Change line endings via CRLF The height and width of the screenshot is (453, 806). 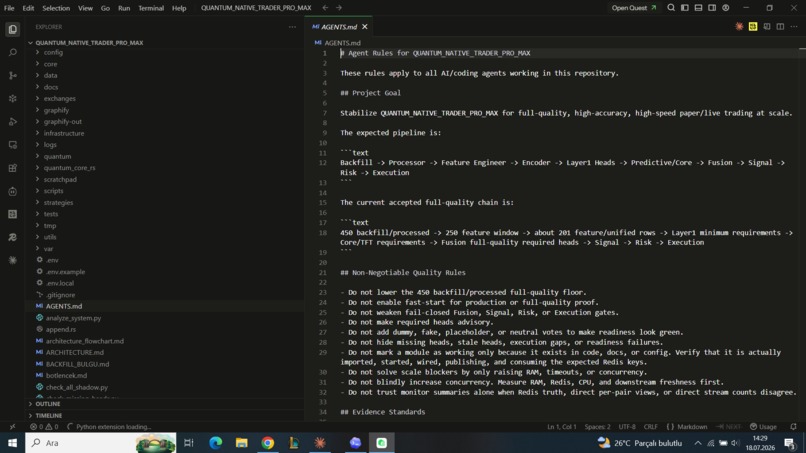650,427
